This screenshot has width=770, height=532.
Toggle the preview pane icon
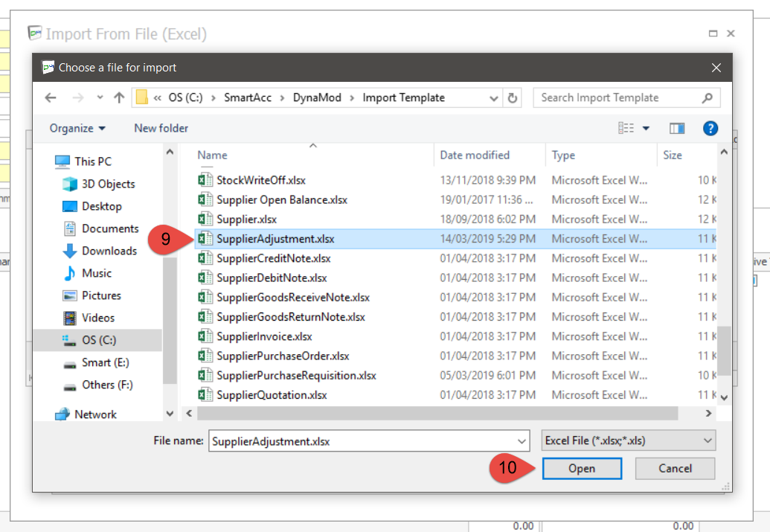click(677, 128)
